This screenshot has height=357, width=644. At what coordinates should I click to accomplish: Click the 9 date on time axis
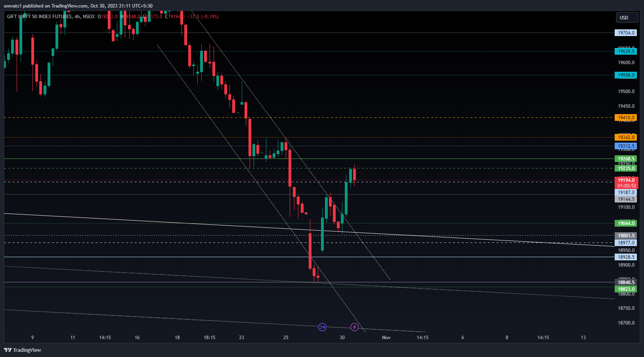click(32, 338)
